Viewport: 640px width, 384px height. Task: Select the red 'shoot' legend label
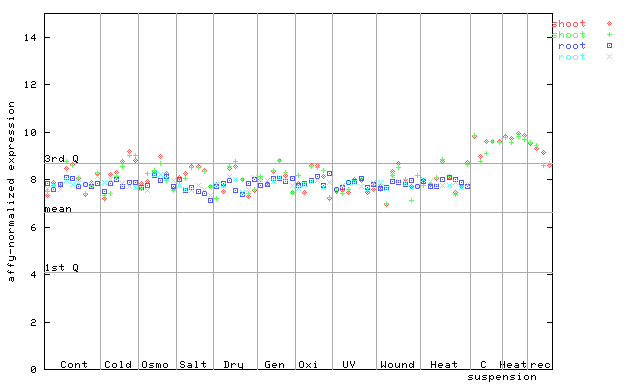569,24
